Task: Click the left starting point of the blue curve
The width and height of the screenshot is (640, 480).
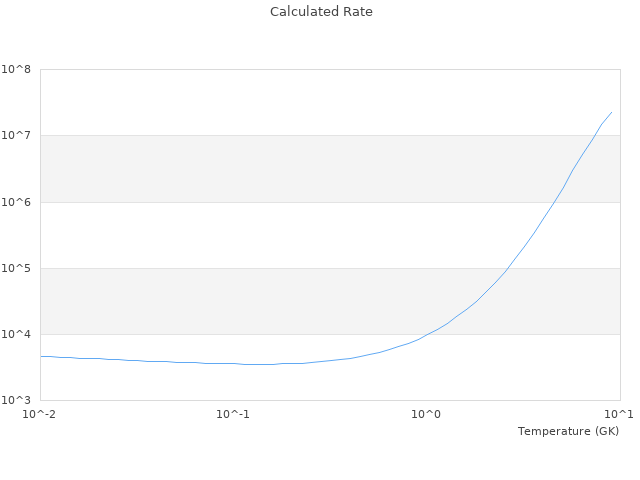Action: 41,356
